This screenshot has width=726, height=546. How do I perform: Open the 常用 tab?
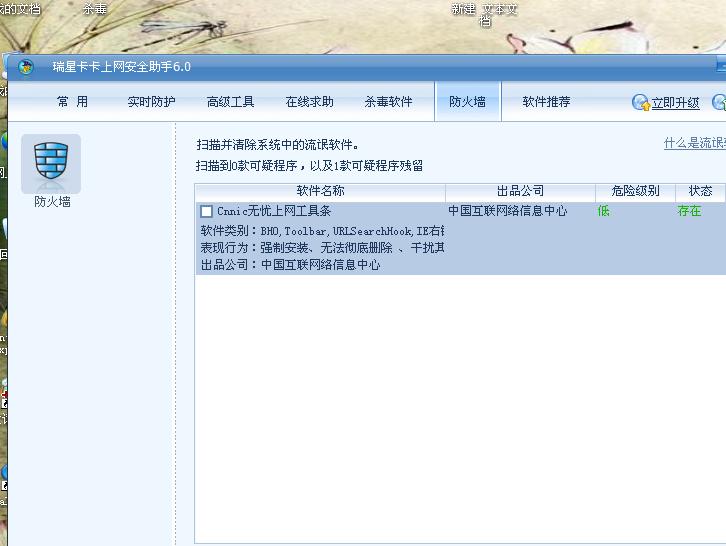[73, 101]
